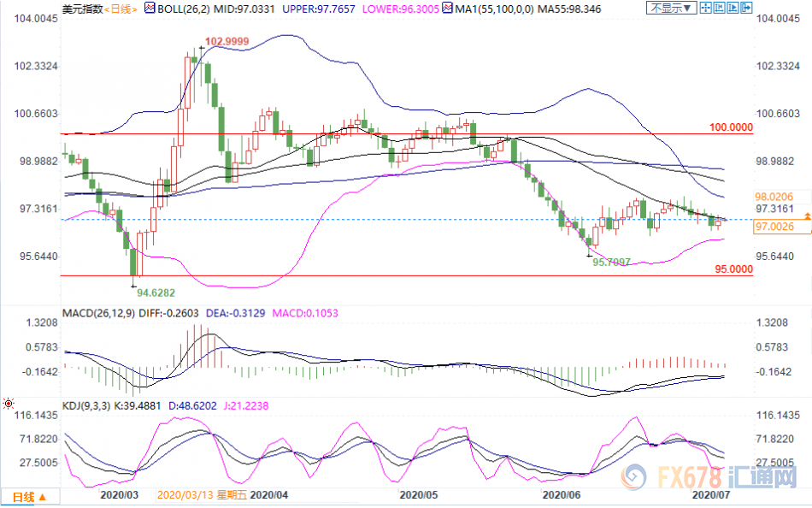Screen dimensions: 812x508
Task: Click the UPPER:97.7657 value
Action: click(319, 9)
